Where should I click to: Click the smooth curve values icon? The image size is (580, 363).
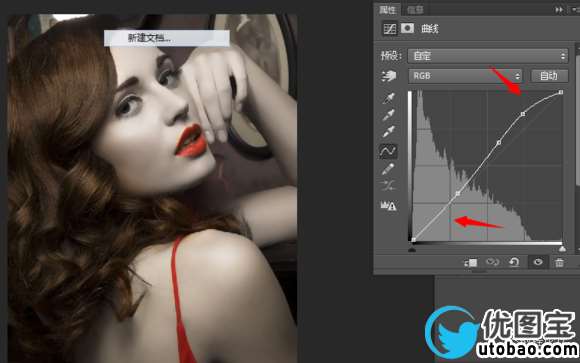coord(388,185)
